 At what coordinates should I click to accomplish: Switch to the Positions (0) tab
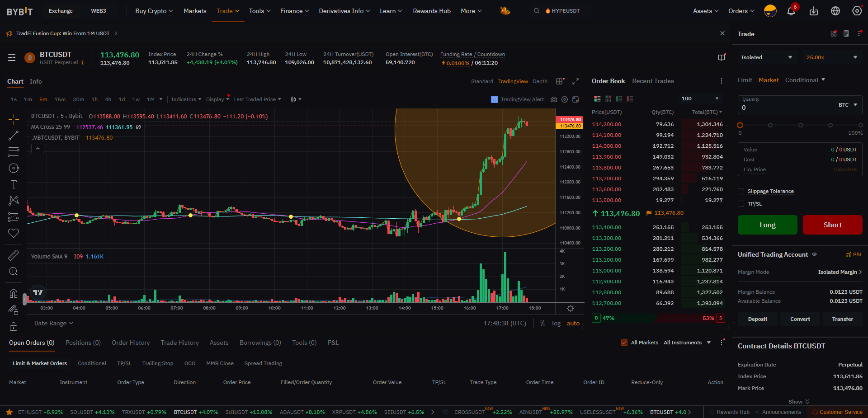tap(83, 343)
